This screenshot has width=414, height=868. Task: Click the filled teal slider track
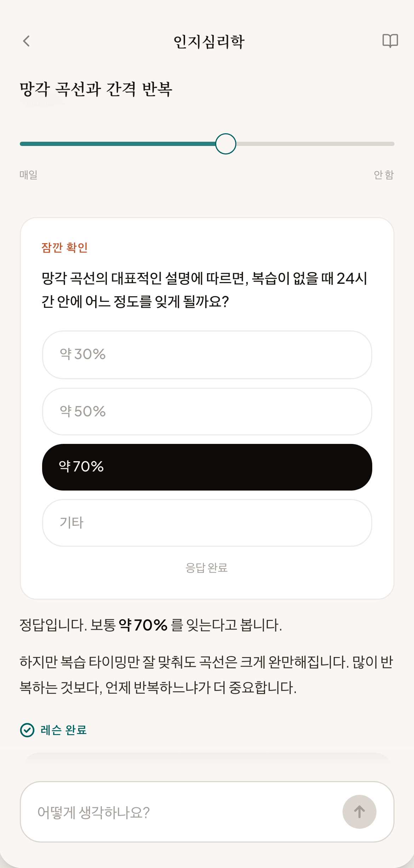pos(117,144)
